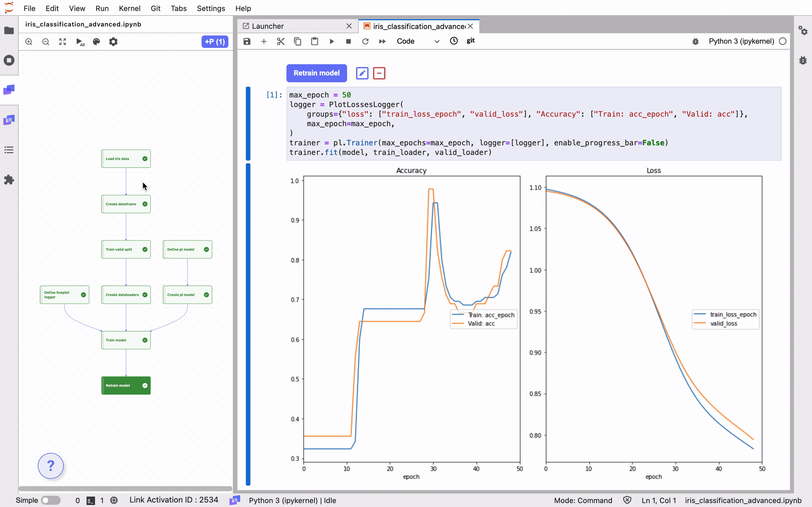
Task: Zoom in on the pipeline canvas
Action: pyautogui.click(x=29, y=42)
